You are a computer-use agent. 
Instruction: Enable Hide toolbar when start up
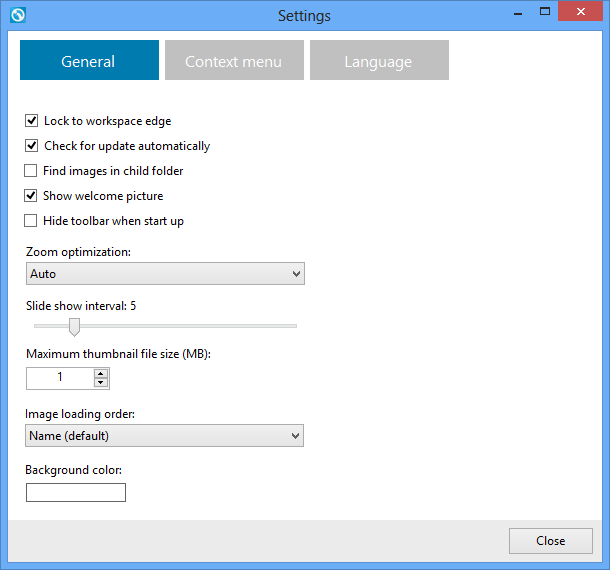coord(31,221)
